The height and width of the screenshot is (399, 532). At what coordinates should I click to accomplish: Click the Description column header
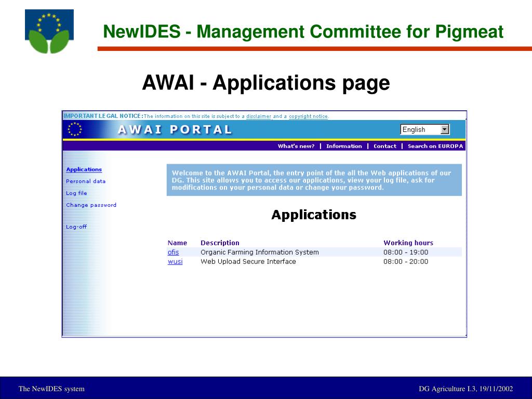pyautogui.click(x=220, y=243)
